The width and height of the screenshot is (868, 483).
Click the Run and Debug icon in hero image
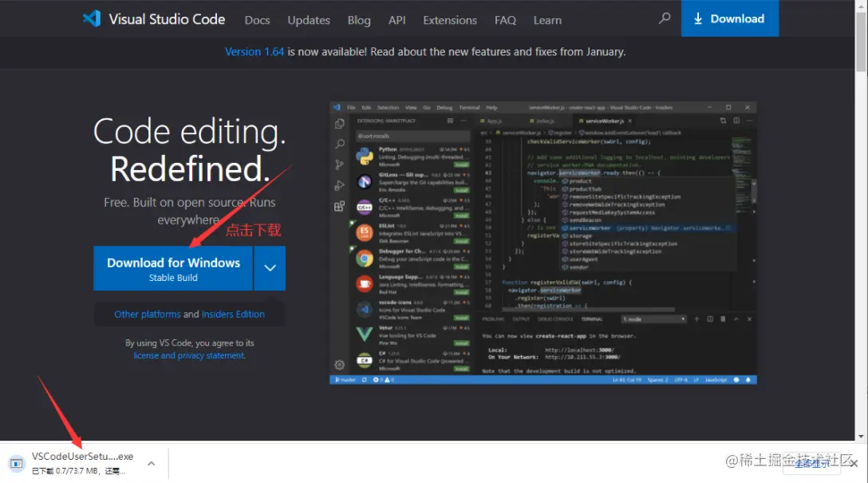pos(339,185)
